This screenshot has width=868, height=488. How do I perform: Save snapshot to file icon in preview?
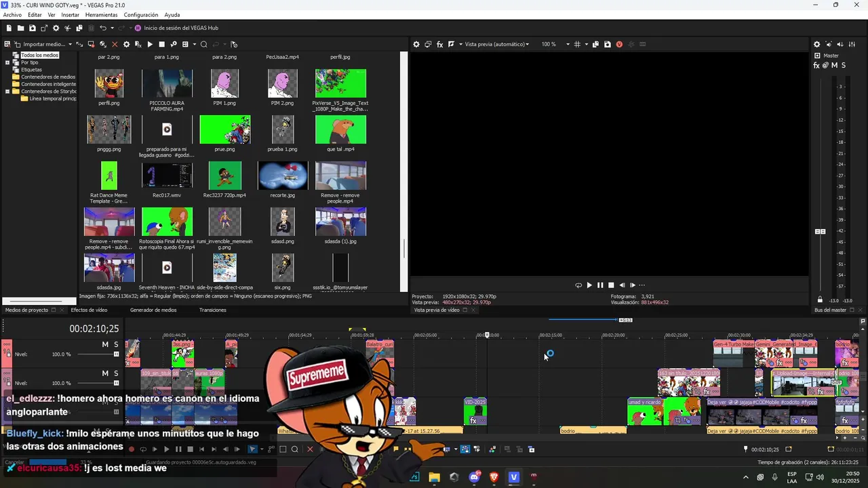coord(607,44)
